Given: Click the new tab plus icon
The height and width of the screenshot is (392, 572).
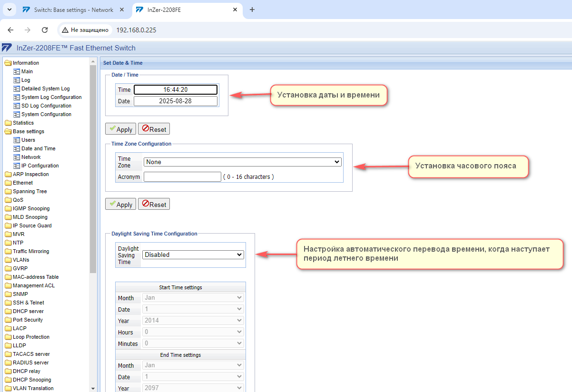Looking at the screenshot, I should point(252,10).
